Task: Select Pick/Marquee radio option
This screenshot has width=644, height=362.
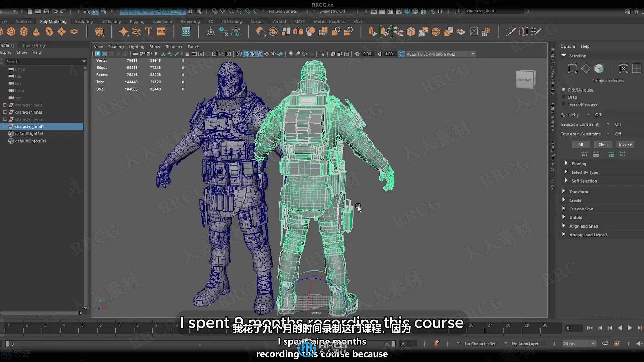Action: click(x=563, y=90)
